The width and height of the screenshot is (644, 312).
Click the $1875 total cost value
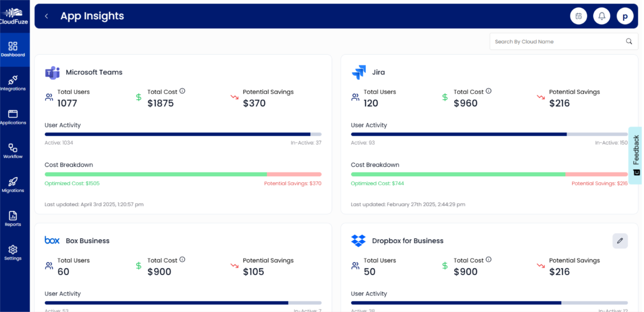click(x=160, y=103)
